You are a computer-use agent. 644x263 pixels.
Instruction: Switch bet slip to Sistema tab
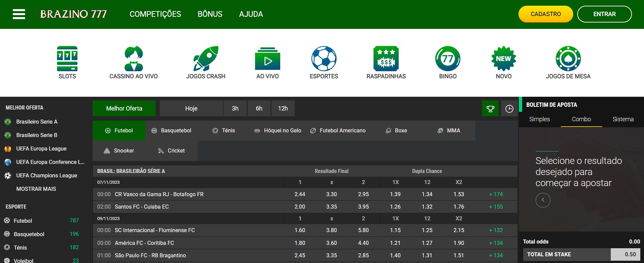pyautogui.click(x=623, y=119)
